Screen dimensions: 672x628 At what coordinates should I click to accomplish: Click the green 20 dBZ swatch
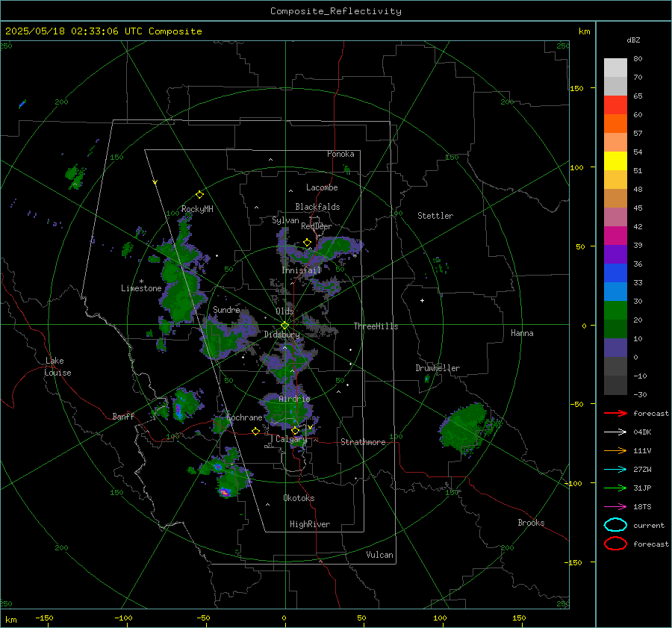point(615,311)
